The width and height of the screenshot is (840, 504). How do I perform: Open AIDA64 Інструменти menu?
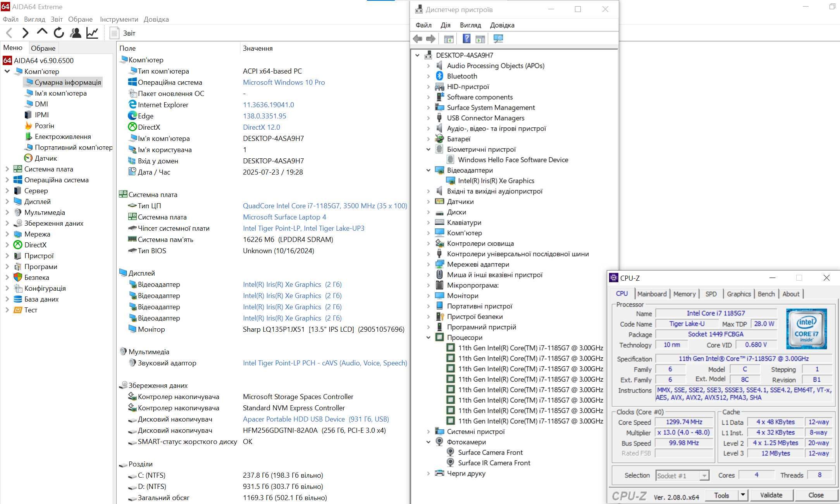point(119,19)
